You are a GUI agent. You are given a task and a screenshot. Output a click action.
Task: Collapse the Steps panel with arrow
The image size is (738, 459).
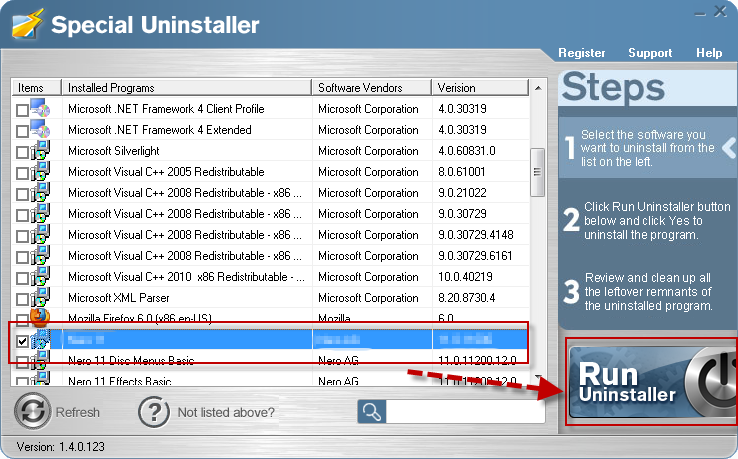click(x=729, y=148)
